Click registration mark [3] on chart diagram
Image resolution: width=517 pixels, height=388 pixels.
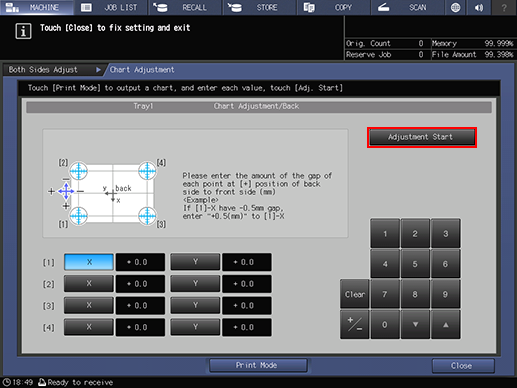(x=147, y=216)
